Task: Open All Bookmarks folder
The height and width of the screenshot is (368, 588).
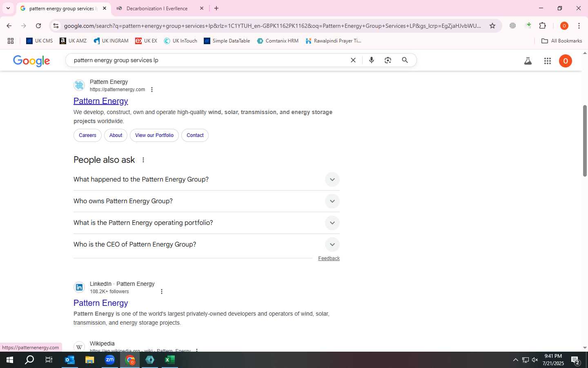Action: tap(561, 41)
